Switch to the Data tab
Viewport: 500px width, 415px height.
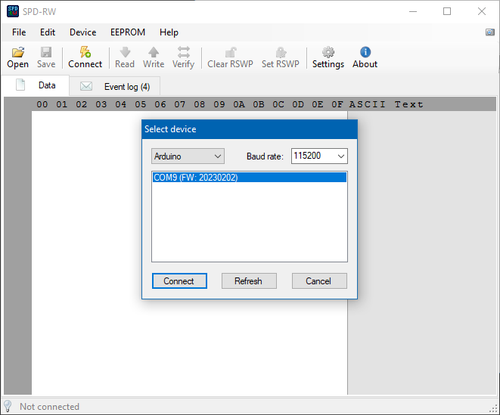coord(35,85)
